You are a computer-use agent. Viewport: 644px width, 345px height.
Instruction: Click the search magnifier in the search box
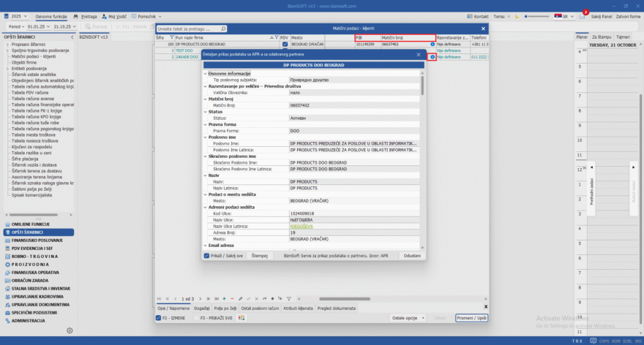pos(222,29)
